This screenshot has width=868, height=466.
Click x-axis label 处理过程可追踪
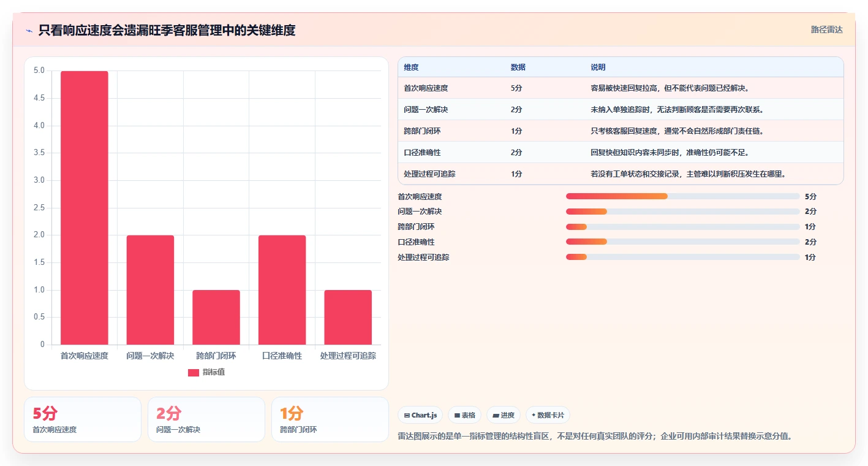click(x=348, y=356)
